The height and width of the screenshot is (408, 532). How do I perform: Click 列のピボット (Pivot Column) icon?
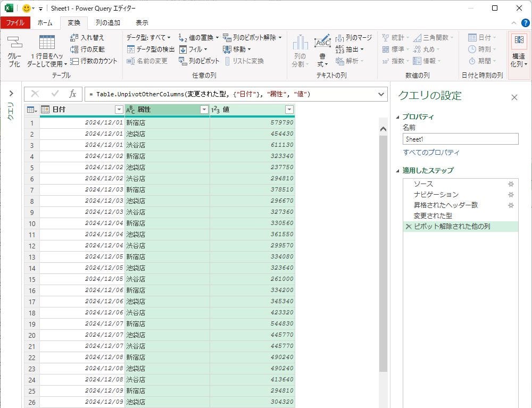[x=183, y=61]
